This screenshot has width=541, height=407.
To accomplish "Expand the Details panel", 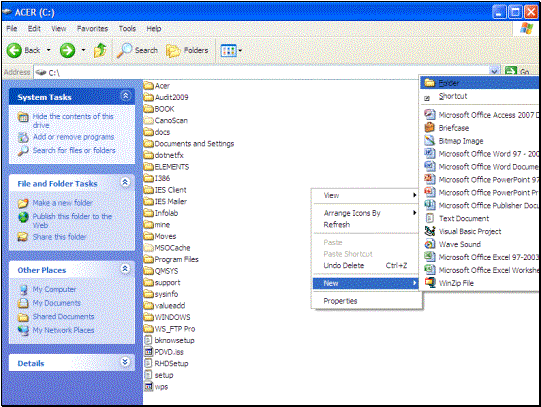I will coord(126,361).
